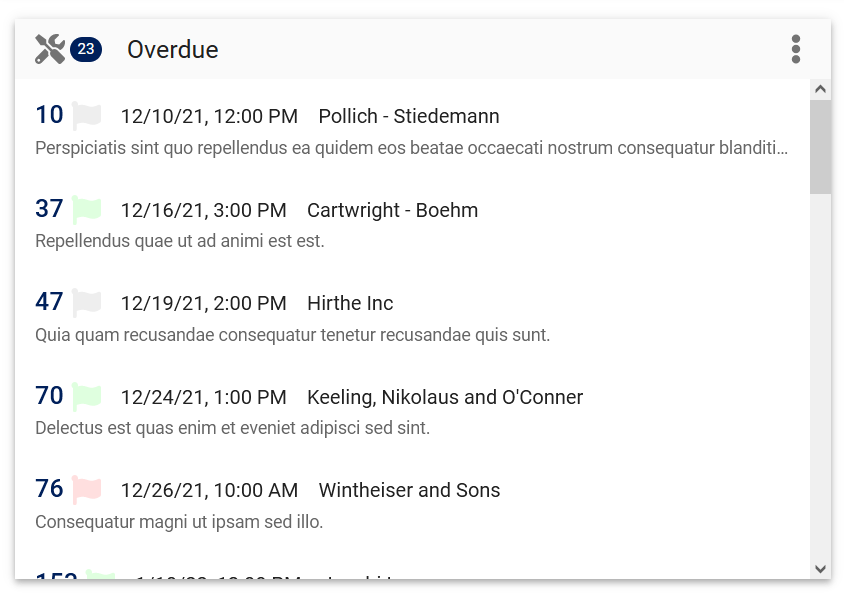Open work order number 47
844x599 pixels.
tap(49, 302)
